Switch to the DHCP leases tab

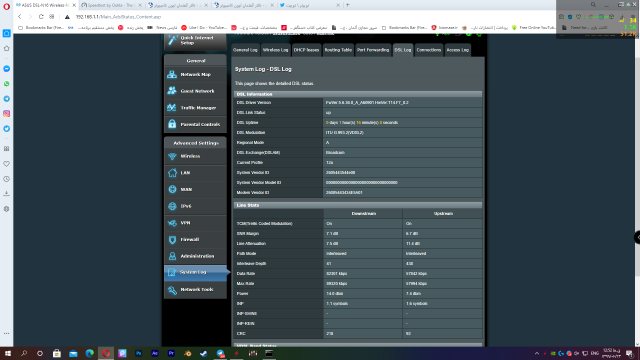(x=306, y=50)
